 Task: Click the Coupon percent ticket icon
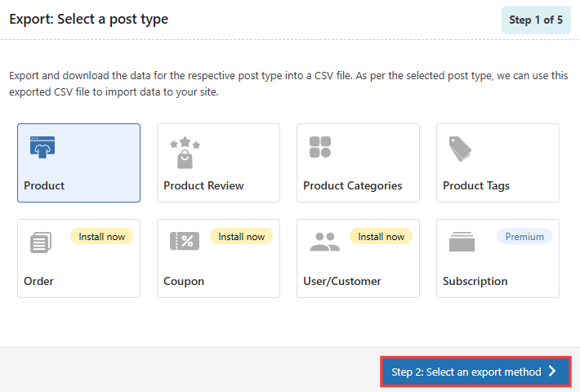[184, 241]
